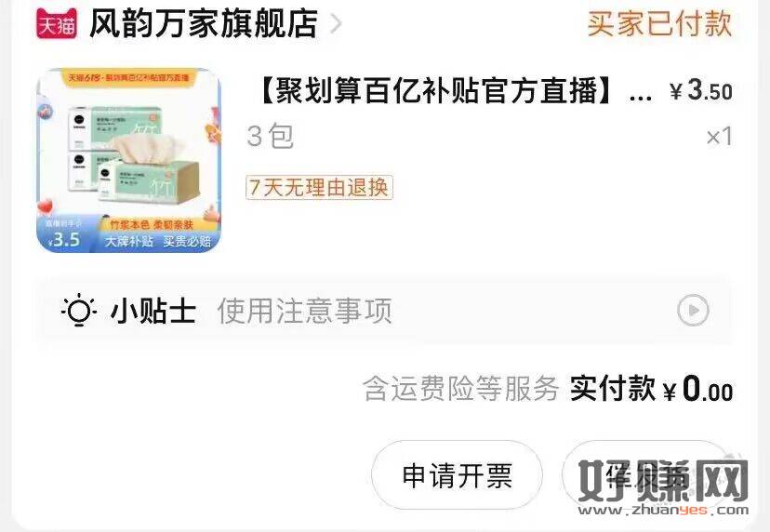Tap the 申请开票 invoice button

pos(457,475)
